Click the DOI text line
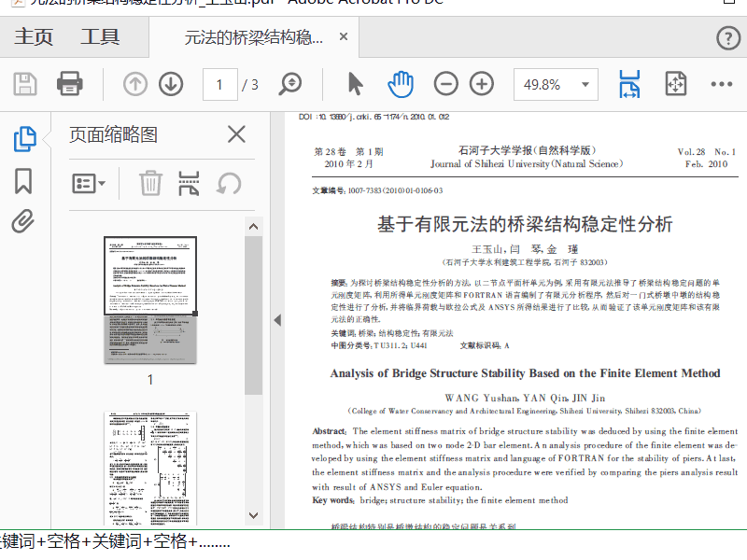 click(374, 117)
